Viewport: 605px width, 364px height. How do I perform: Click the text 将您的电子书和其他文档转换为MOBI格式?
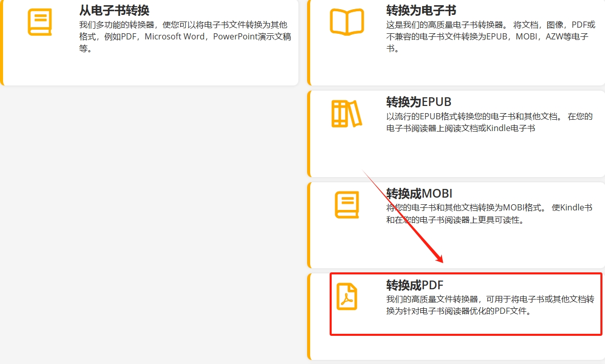click(x=466, y=208)
